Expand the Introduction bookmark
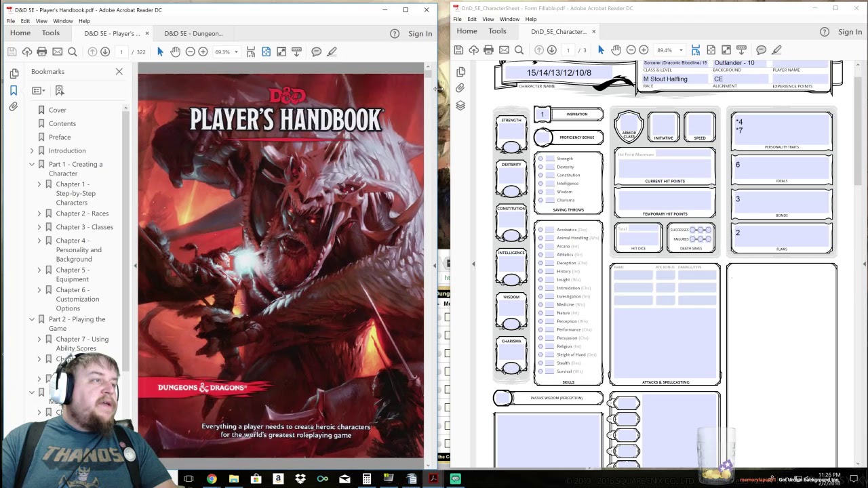Image resolution: width=868 pixels, height=488 pixels. point(32,150)
